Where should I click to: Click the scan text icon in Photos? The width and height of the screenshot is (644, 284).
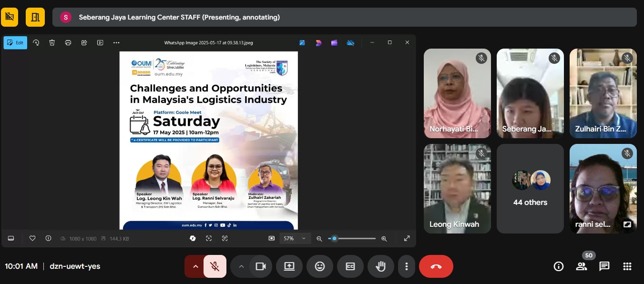(x=225, y=238)
